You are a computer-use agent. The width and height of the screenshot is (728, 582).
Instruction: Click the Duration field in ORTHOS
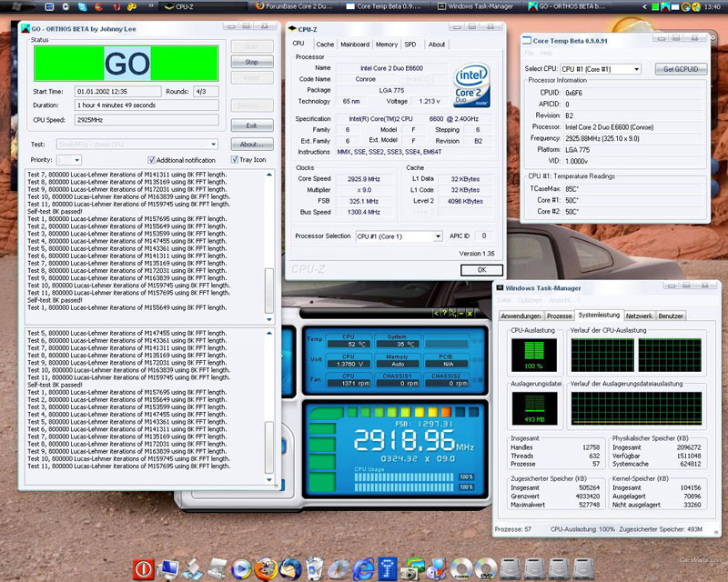pyautogui.click(x=147, y=105)
